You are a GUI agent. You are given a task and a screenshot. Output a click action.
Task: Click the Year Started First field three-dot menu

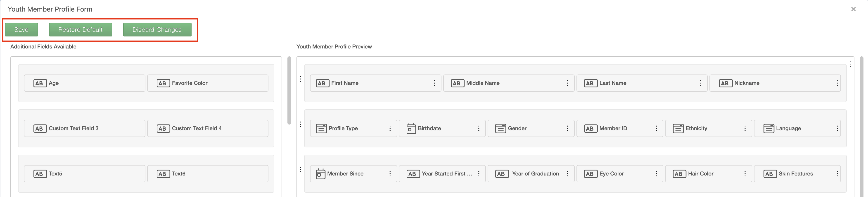[x=479, y=173]
